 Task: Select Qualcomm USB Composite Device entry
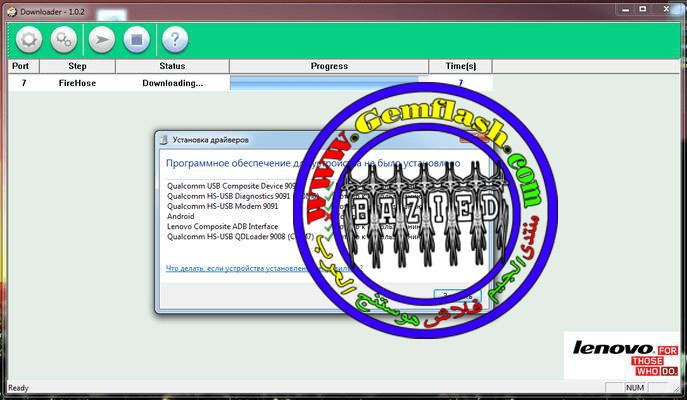click(x=232, y=186)
